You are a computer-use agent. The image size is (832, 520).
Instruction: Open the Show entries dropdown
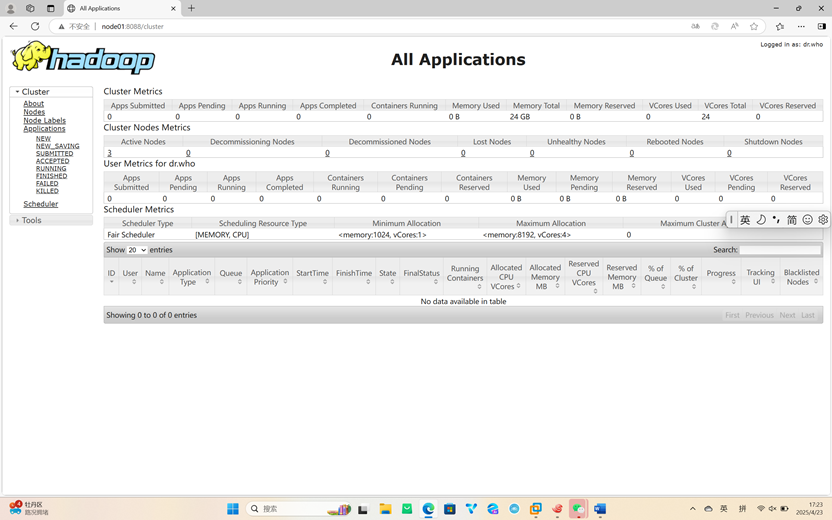tap(137, 250)
